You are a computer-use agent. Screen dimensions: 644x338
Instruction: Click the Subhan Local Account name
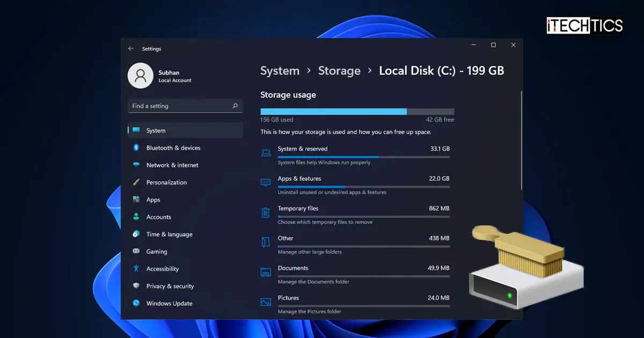coord(175,76)
